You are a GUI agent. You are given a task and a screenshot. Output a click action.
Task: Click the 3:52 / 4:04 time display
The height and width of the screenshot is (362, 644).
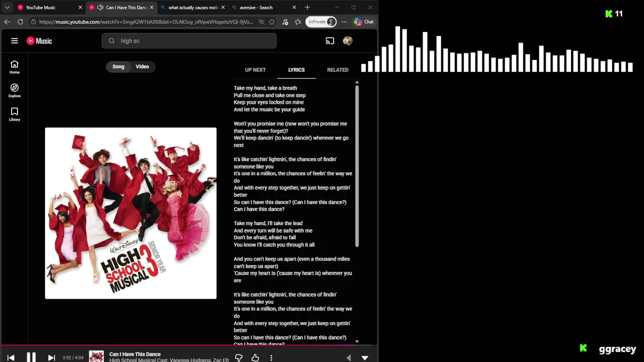(x=73, y=357)
